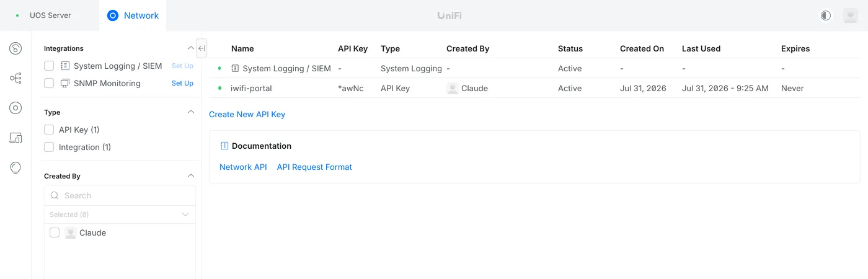Image resolution: width=868 pixels, height=279 pixels.
Task: Open the API Request Format link
Action: [x=314, y=167]
